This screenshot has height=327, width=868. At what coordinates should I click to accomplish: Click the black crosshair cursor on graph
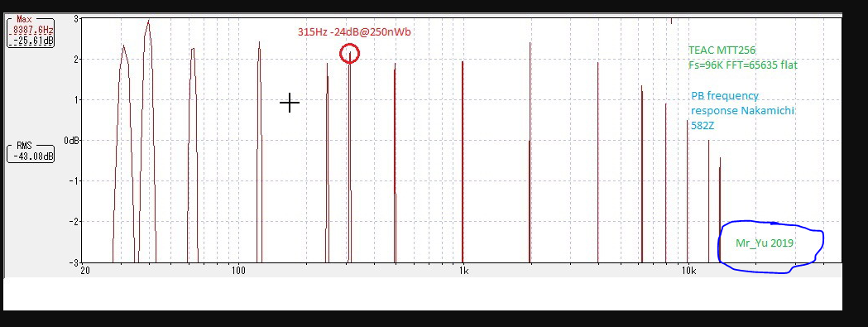[290, 103]
